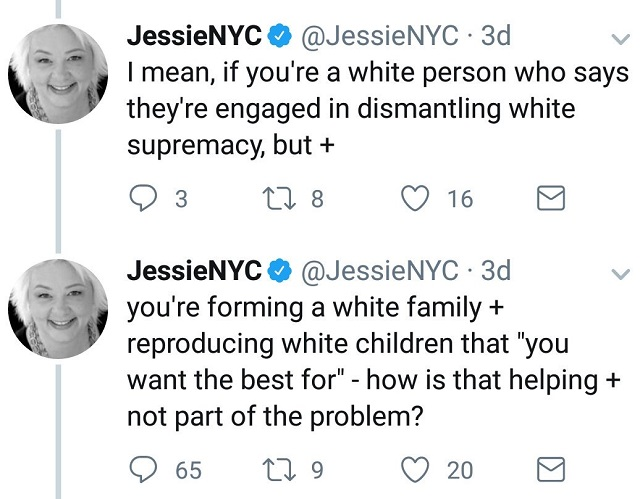Open second tweet's 3d timestamp permalink
This screenshot has width=640, height=499.
click(496, 271)
